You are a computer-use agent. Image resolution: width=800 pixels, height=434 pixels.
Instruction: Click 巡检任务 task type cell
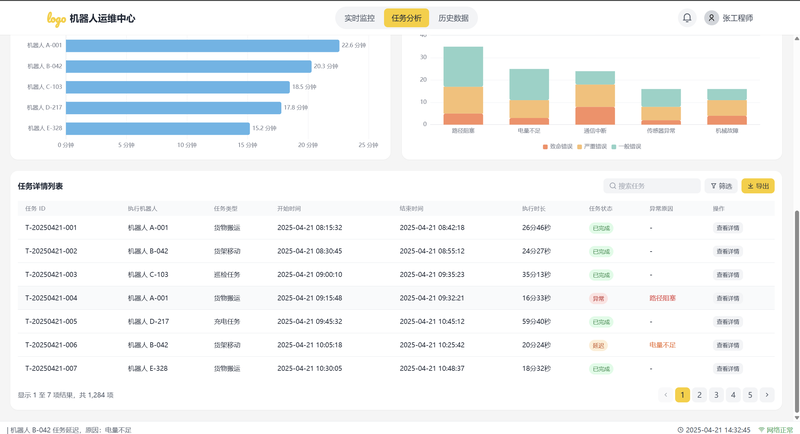click(x=227, y=275)
